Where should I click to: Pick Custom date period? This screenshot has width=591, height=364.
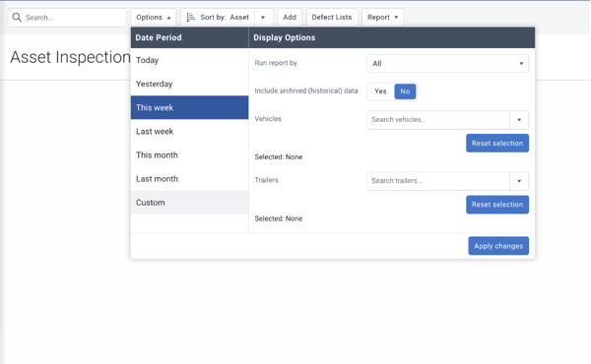(x=189, y=203)
